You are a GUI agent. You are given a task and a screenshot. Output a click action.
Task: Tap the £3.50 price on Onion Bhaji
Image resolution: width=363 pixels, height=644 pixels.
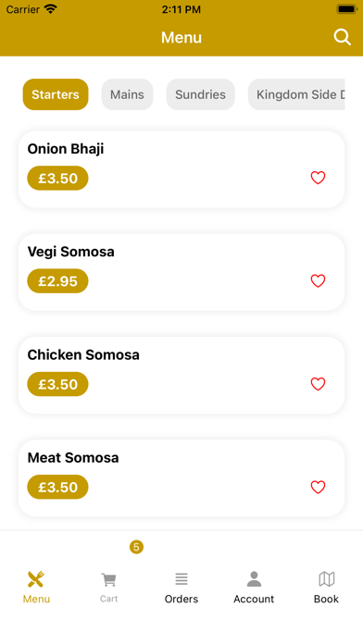(x=57, y=179)
